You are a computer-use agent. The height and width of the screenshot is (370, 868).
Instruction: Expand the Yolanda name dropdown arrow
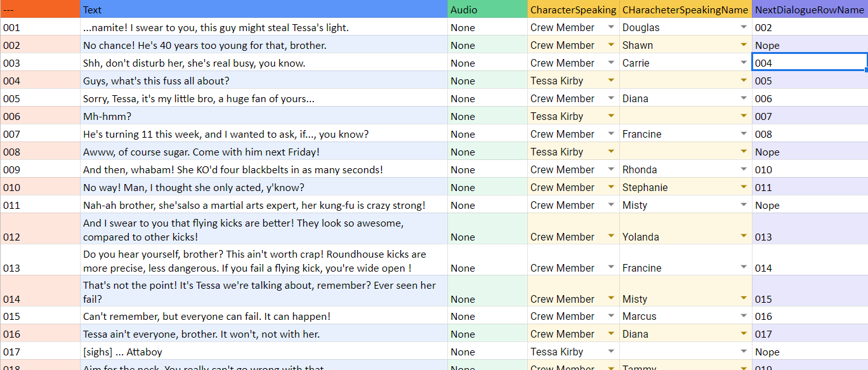(x=744, y=236)
